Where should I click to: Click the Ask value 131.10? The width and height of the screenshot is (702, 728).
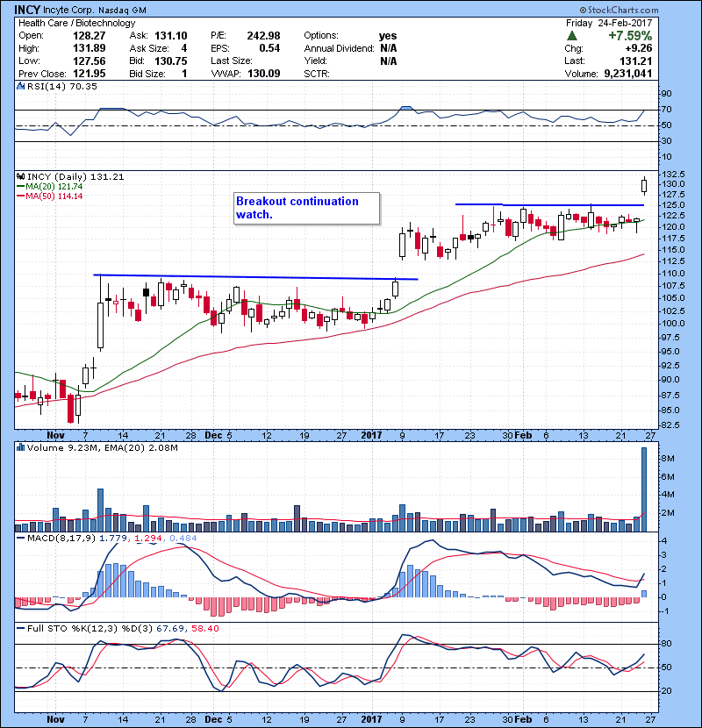coord(171,36)
